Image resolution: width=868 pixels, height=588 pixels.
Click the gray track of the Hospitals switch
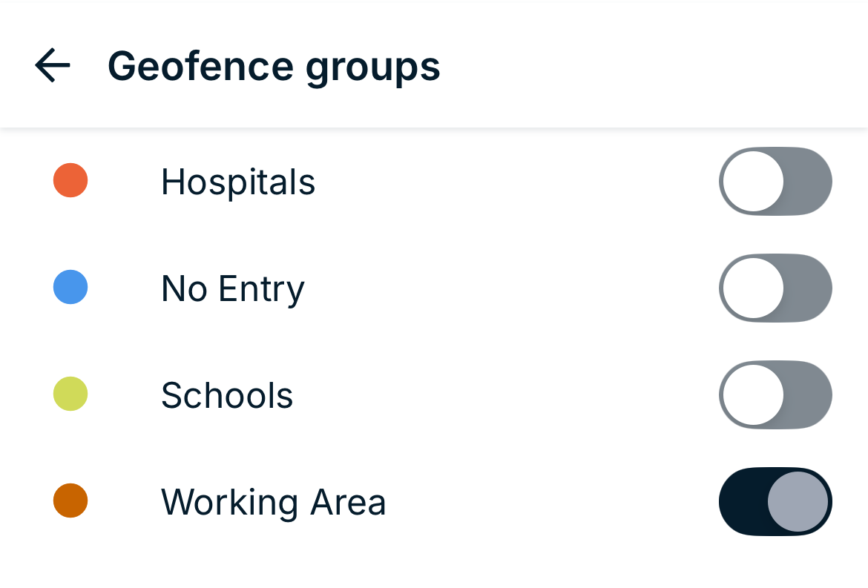[x=809, y=182]
